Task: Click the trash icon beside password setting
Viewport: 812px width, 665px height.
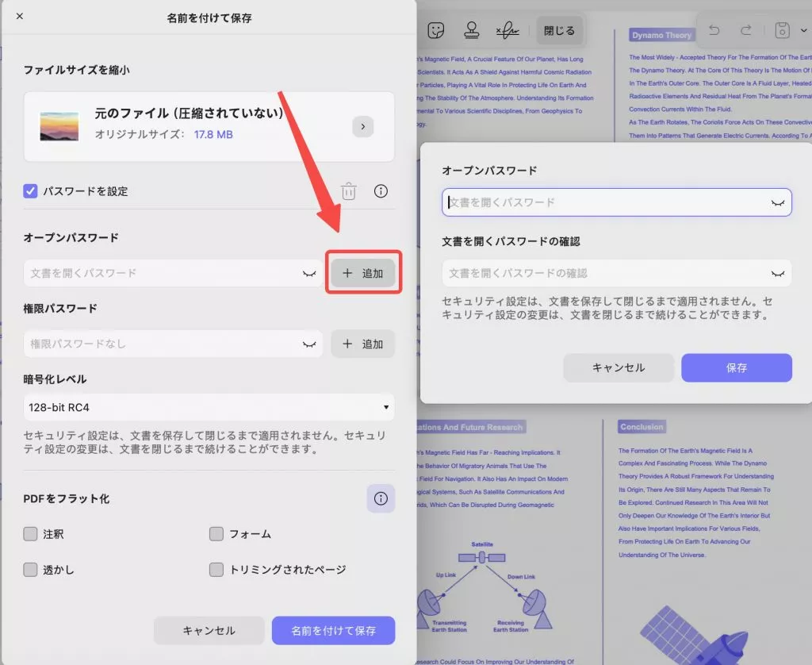Action: (349, 191)
